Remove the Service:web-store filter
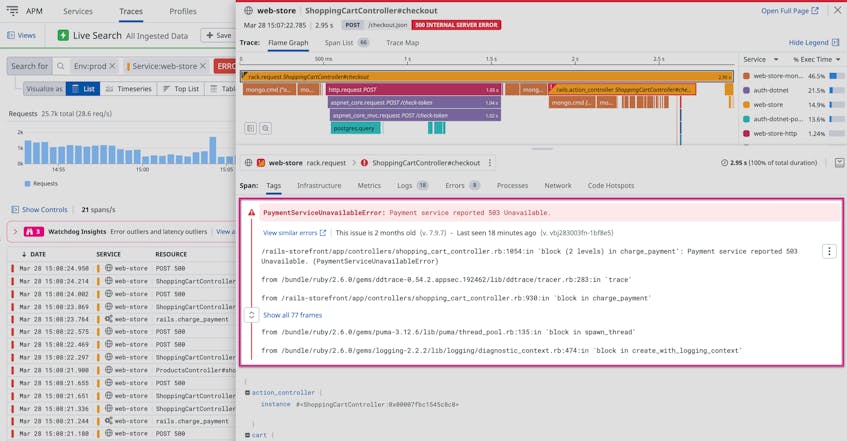 (x=203, y=66)
